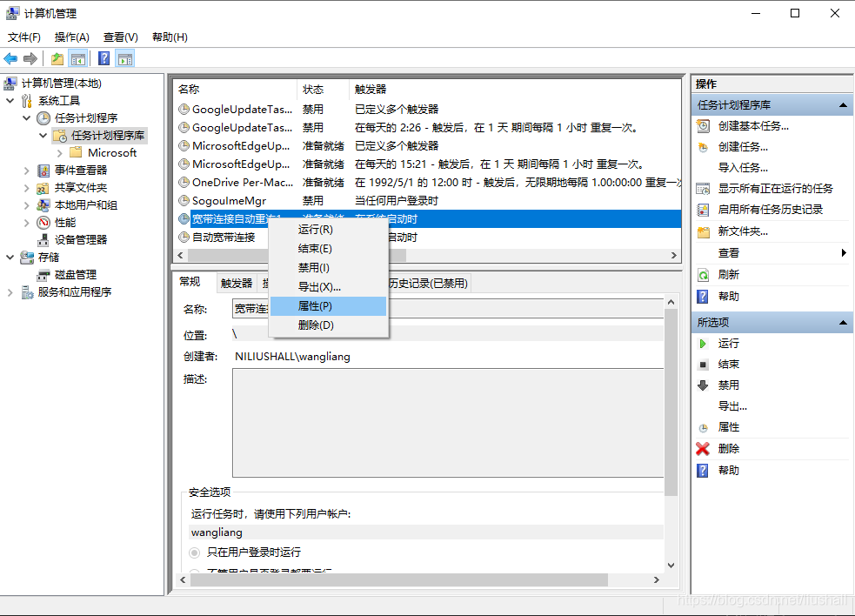Click the 事件查看器 tree icon
The width and height of the screenshot is (855, 616).
[43, 171]
